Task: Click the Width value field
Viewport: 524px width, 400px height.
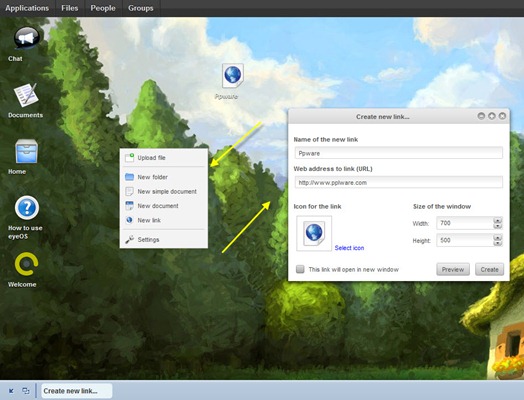Action: (465, 223)
